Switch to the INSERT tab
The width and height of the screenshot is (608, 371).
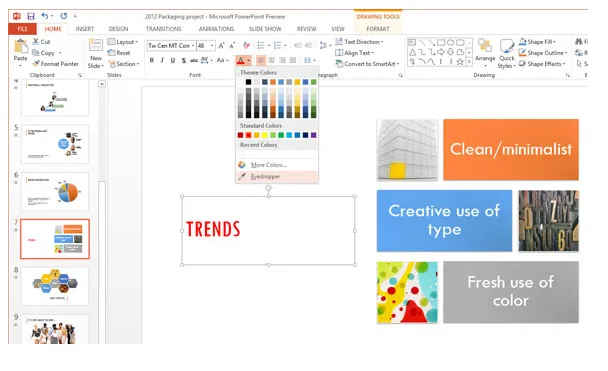click(x=85, y=29)
